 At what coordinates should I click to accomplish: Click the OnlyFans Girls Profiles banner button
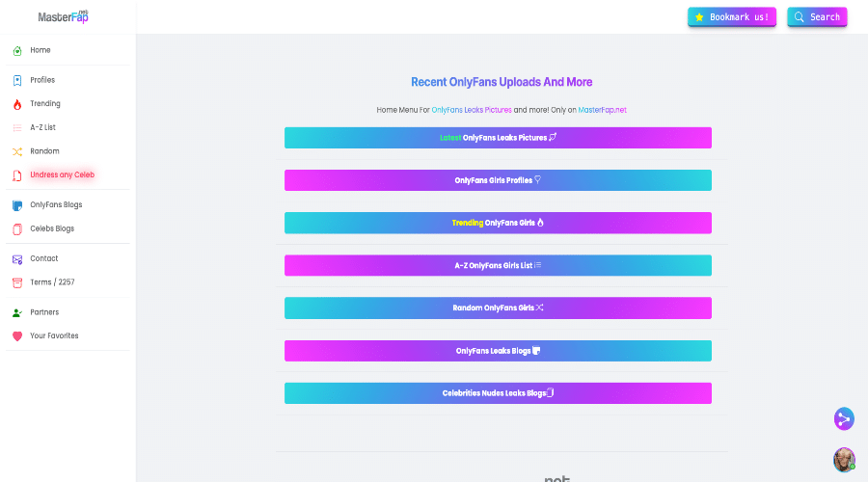coord(498,180)
